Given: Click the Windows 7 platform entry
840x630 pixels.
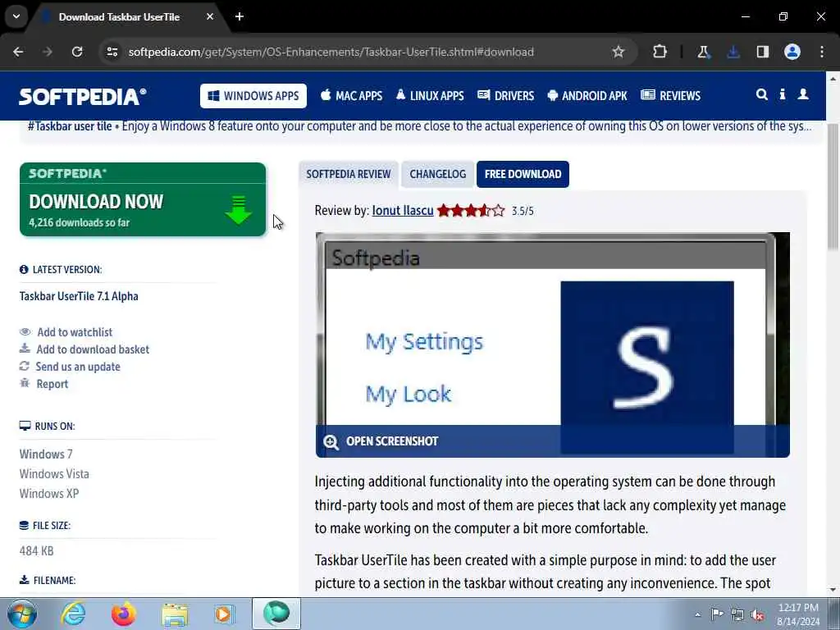Looking at the screenshot, I should click(x=46, y=454).
